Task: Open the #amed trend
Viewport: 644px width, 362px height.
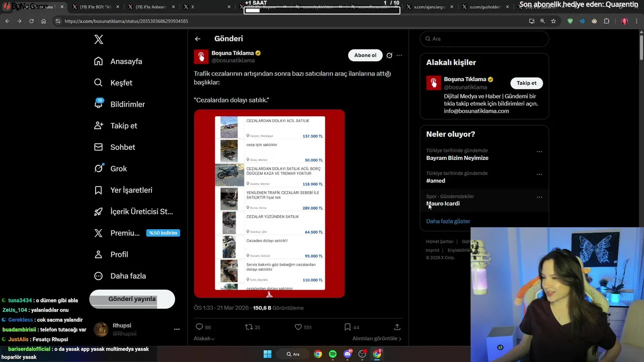Action: point(436,180)
